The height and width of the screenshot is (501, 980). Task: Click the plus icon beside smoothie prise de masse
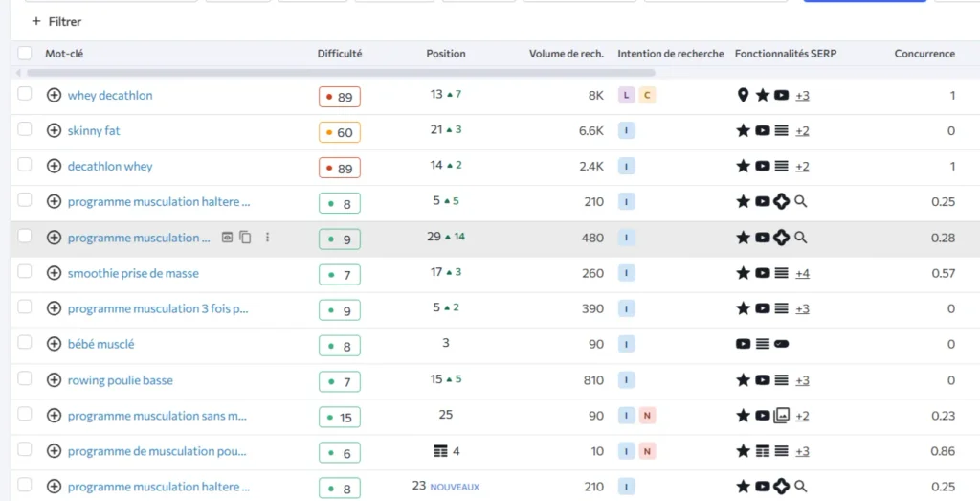point(54,273)
